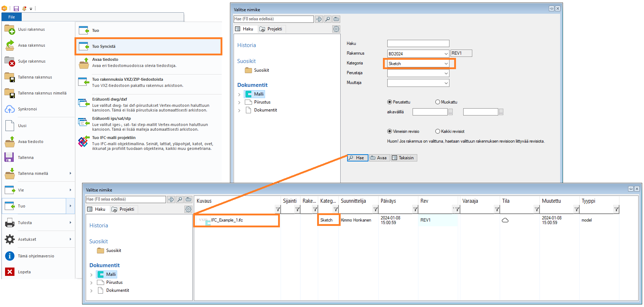Click the bell icon in the quick access toolbar

[x=24, y=8]
